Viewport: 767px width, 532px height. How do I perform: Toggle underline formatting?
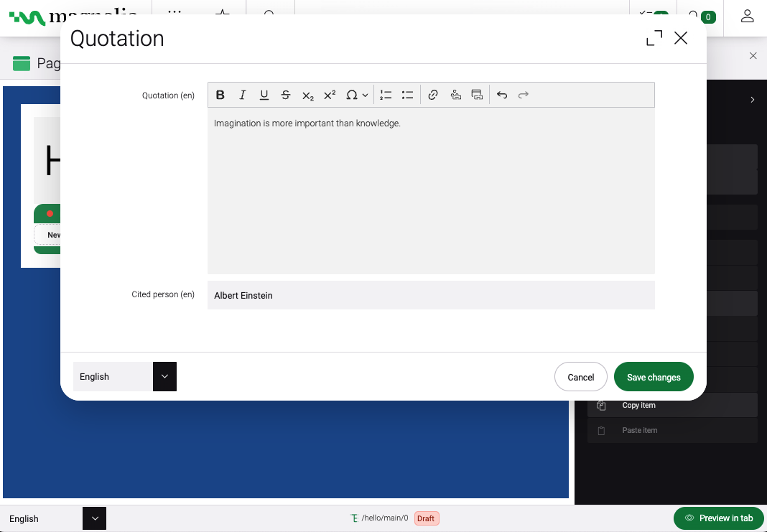coord(264,95)
